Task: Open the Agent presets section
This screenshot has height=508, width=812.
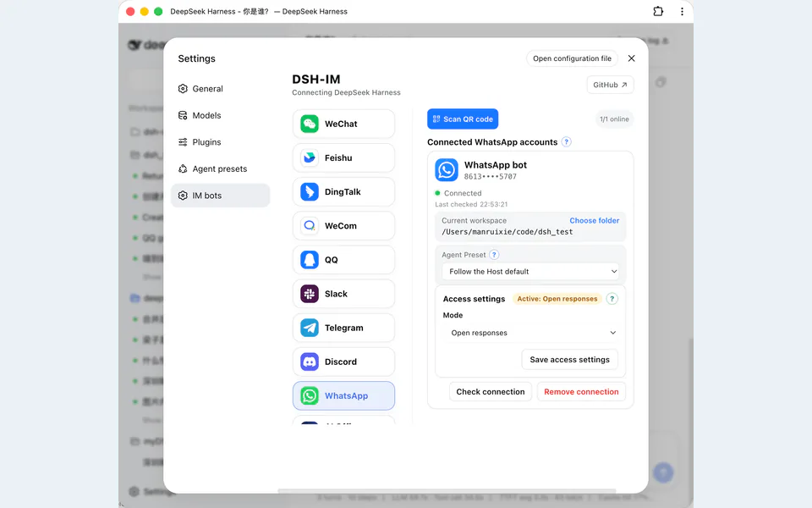Action: (x=220, y=168)
